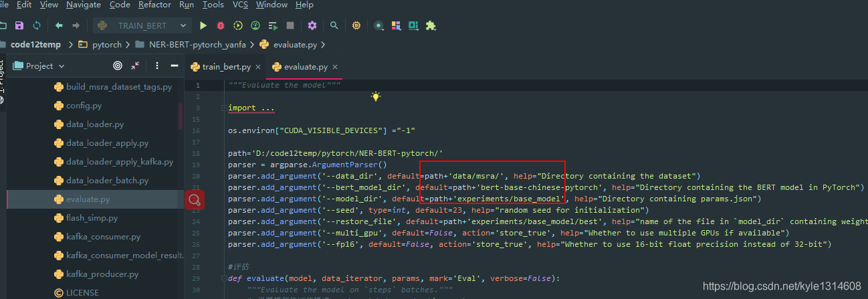Navigate forward with the right arrow icon

[76, 25]
